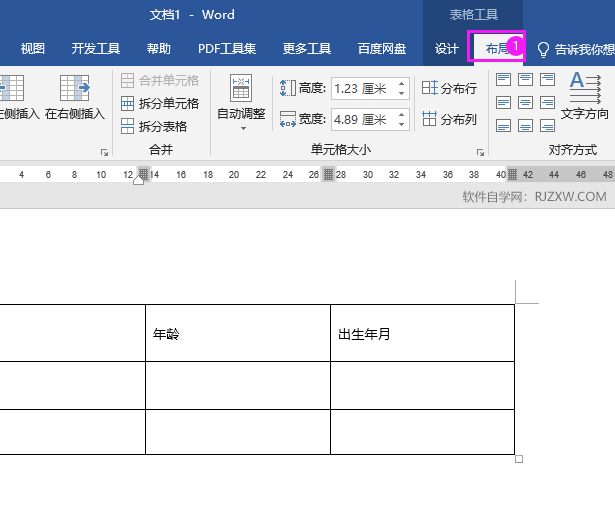The height and width of the screenshot is (527, 615).
Task: Click the table resize handle at bottom right
Action: (519, 459)
